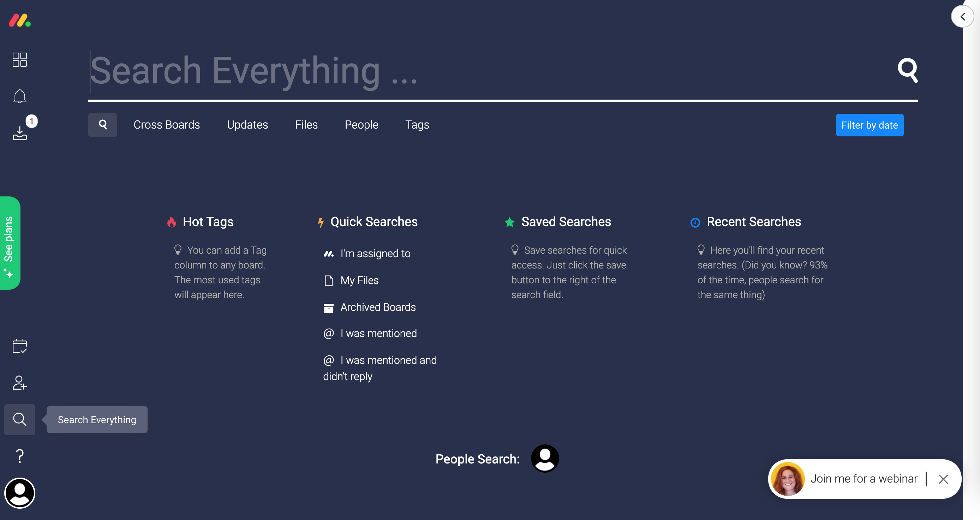Switch to the Cross Boards tab
Viewport: 980px width, 520px height.
coord(166,125)
